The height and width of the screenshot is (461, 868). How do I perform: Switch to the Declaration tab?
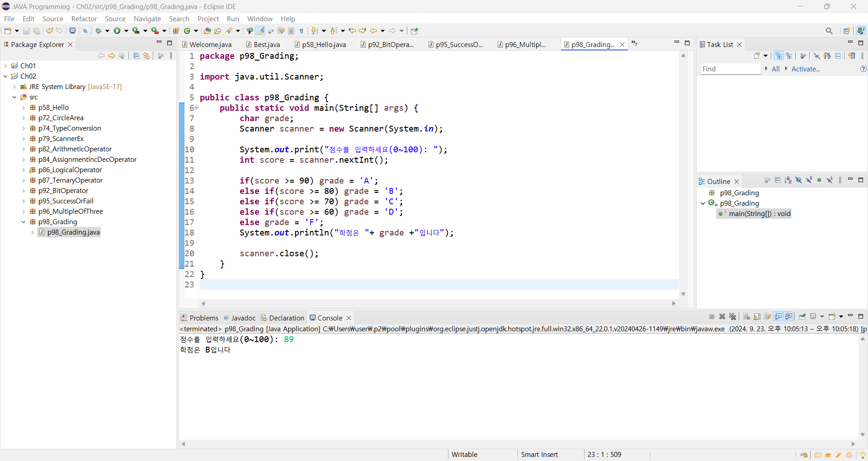(x=283, y=318)
